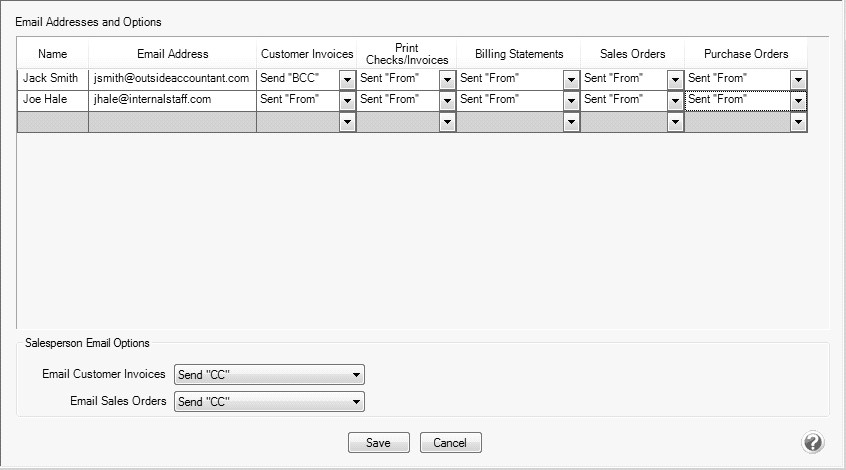The height and width of the screenshot is (470, 846).
Task: Open Jack Smith's Purchase Orders dropdown
Action: (x=798, y=79)
